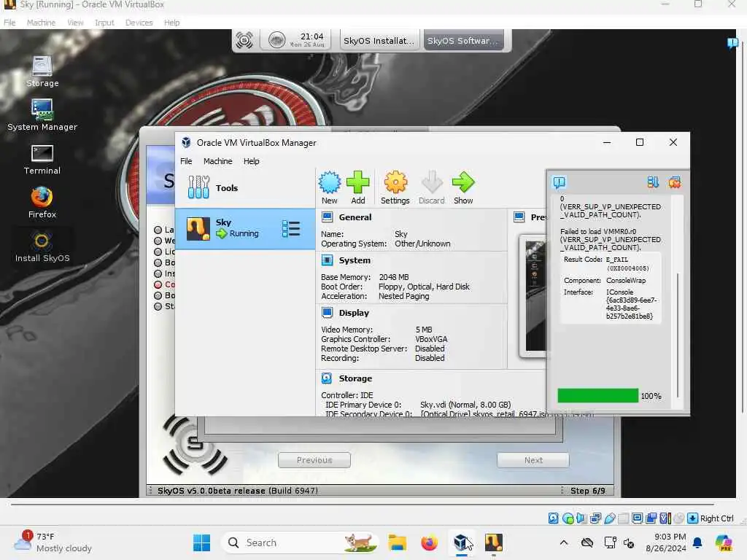Viewport: 747px width, 560px height.
Task: Click the Sky VM taskbar icon
Action: tap(494, 542)
